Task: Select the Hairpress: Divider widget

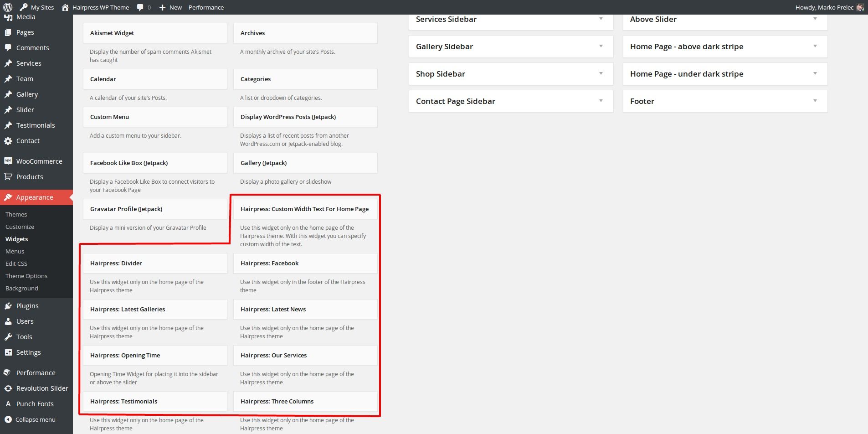Action: click(155, 263)
